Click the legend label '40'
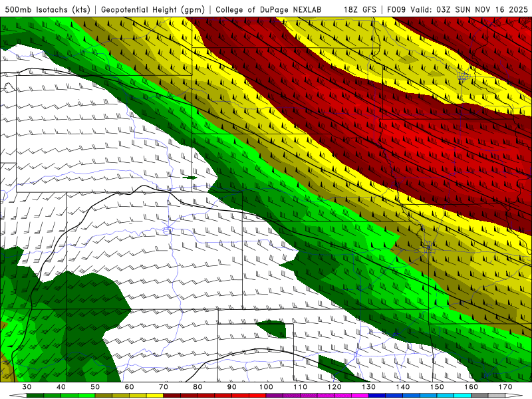The image size is (532, 399). [x=61, y=387]
